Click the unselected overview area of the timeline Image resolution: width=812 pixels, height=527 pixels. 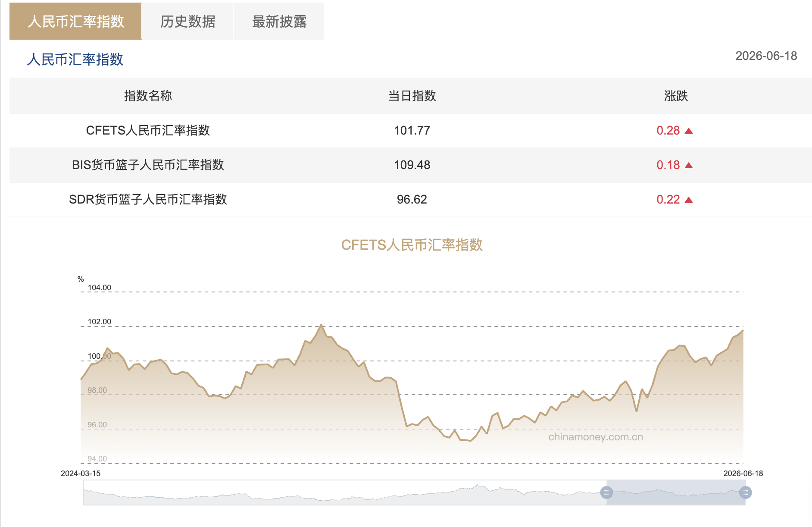[345, 492]
